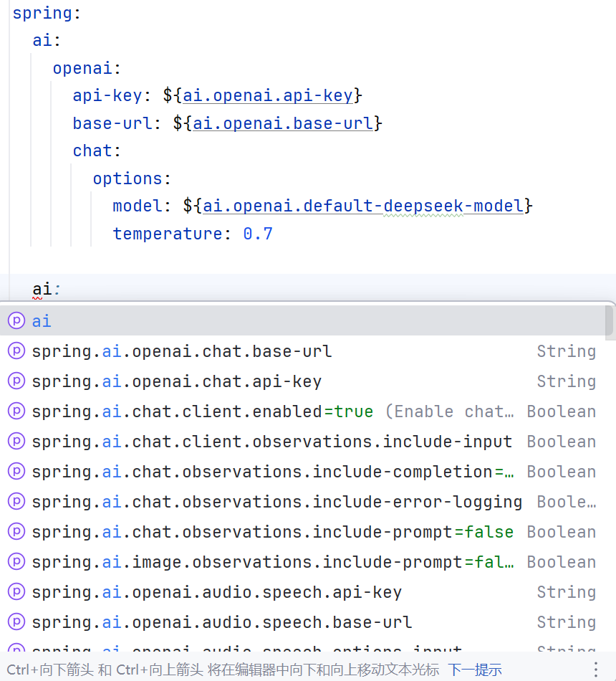Image resolution: width=616 pixels, height=681 pixels.
Task: Click the 'model' property key
Action: 138,206
